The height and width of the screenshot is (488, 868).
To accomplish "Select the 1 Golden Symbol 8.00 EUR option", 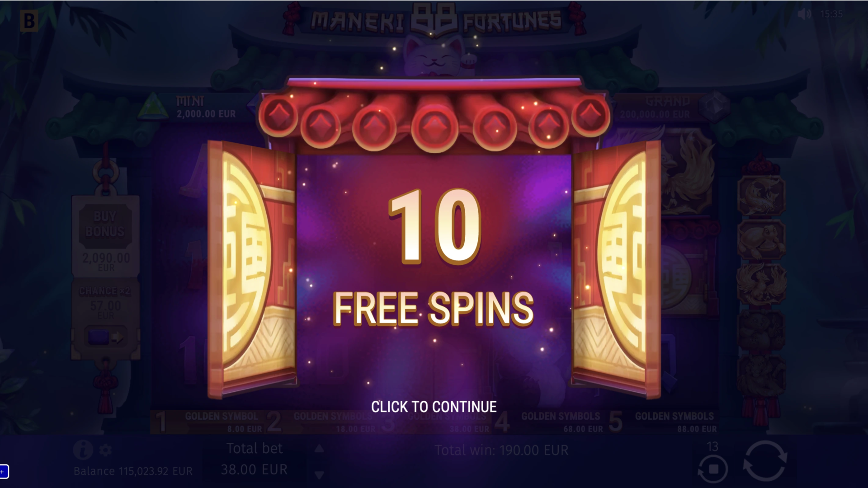I will pyautogui.click(x=209, y=422).
